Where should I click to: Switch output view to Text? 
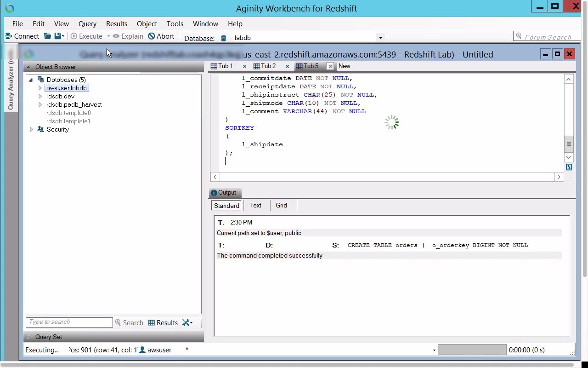255,206
